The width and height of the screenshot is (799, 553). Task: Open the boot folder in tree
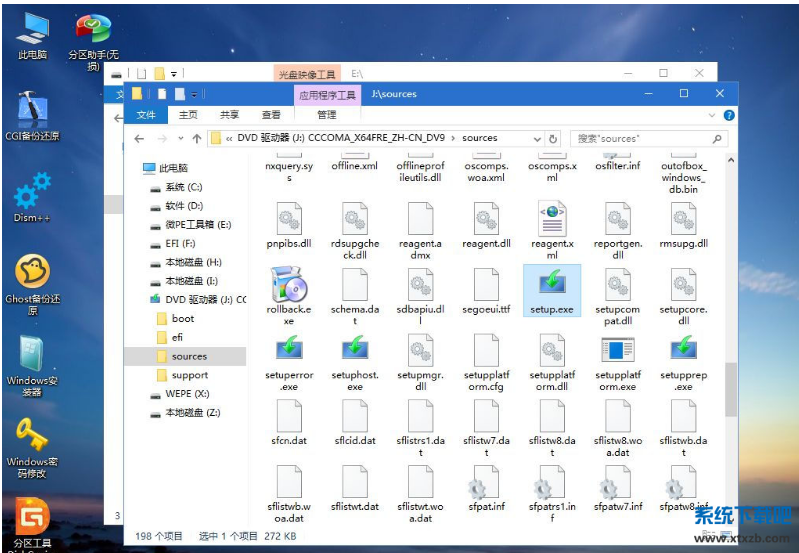176,319
